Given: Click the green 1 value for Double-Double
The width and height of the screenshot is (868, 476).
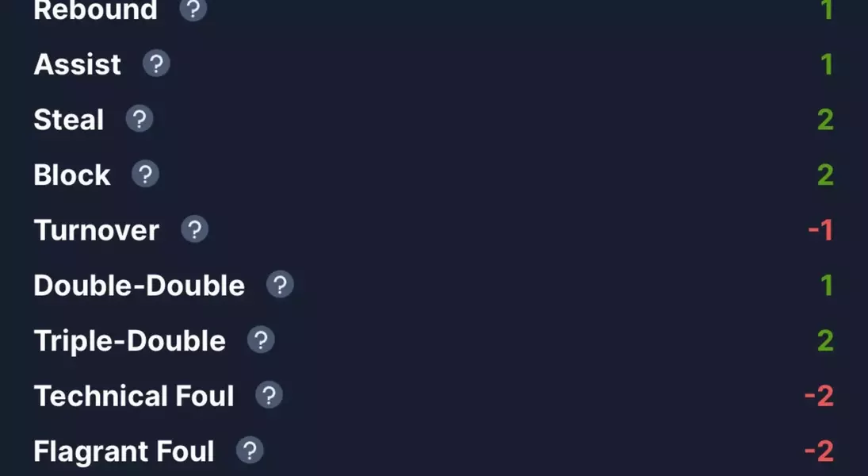Looking at the screenshot, I should (827, 286).
